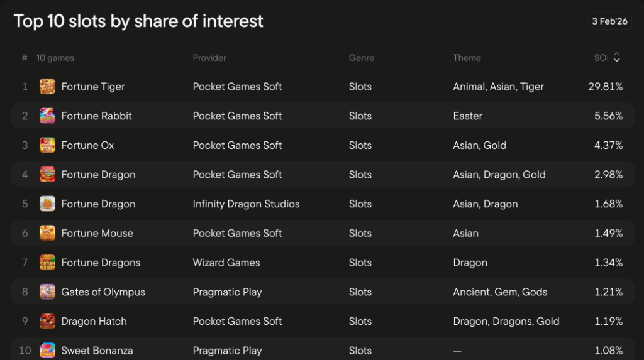The image size is (644, 360).
Task: Select Wizard Games provider text
Action: [226, 263]
